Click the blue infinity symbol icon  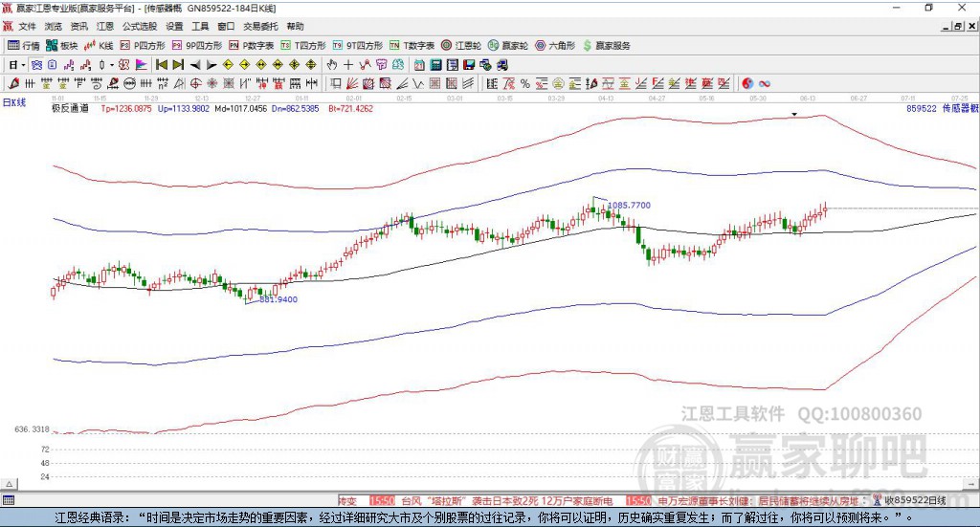(765, 83)
